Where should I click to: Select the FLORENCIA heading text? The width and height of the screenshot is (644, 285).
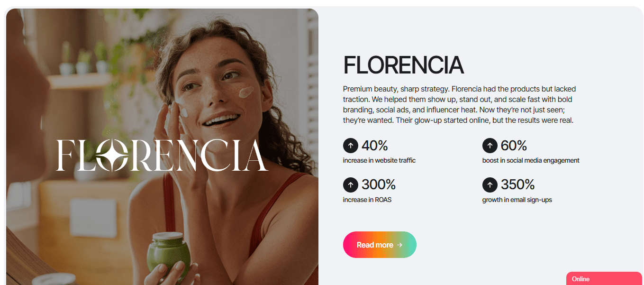click(403, 65)
